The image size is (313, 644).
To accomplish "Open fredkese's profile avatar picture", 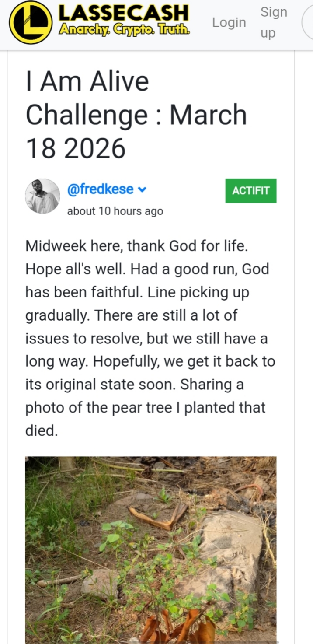I will tap(42, 196).
